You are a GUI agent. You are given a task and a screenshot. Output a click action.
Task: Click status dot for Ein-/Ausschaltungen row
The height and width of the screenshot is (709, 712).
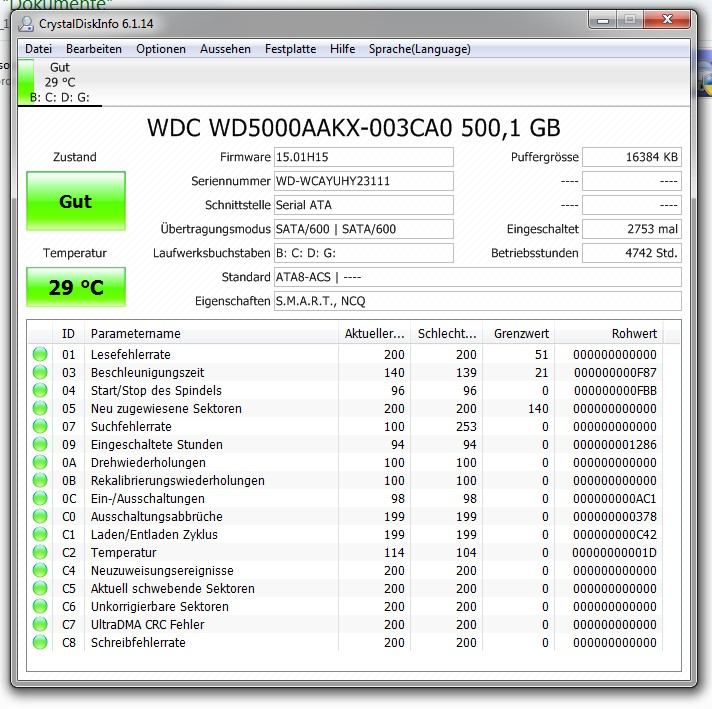40,498
